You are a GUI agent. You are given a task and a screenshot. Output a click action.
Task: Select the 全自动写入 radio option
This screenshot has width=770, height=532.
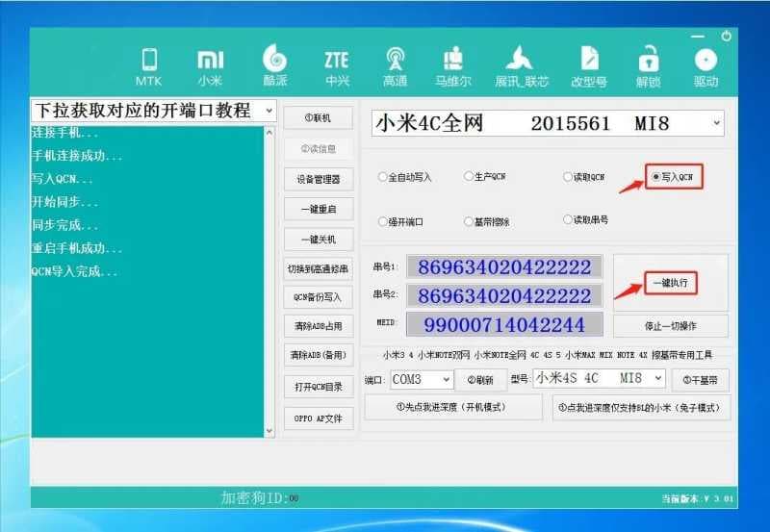404,177
